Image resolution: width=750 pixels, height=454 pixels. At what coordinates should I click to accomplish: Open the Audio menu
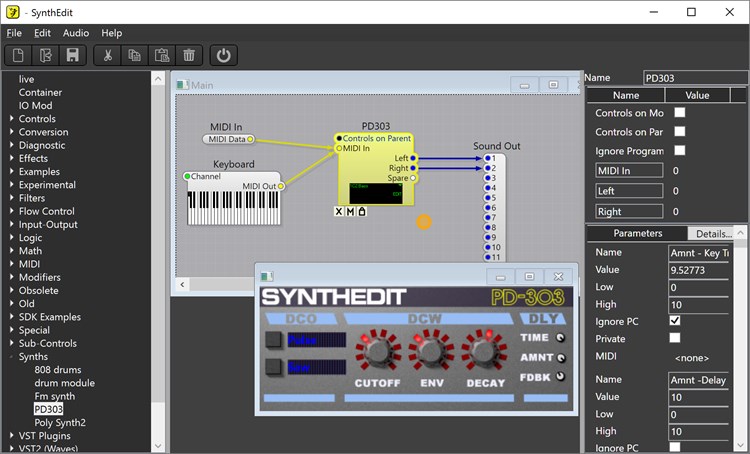[x=76, y=33]
